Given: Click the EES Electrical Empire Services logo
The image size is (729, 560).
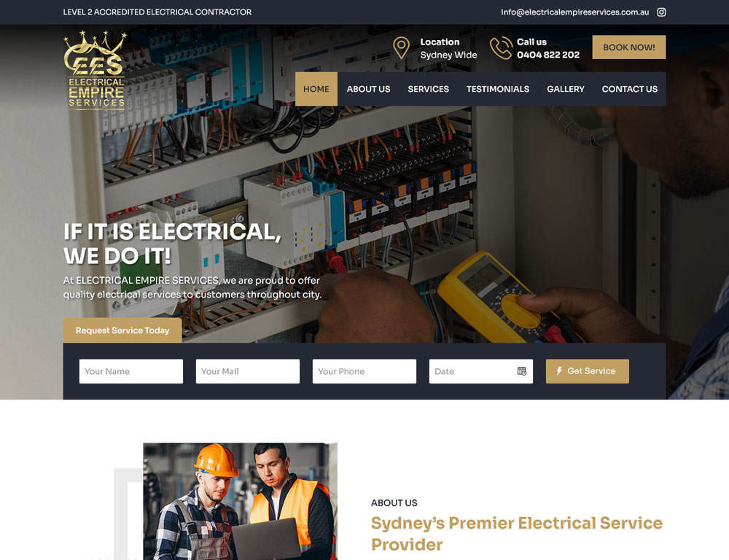Looking at the screenshot, I should click(x=95, y=70).
